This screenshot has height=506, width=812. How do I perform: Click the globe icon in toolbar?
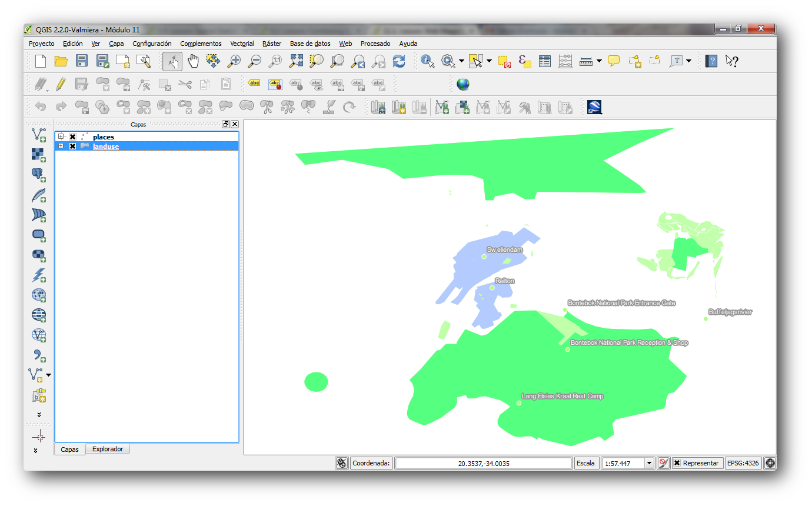coord(463,84)
